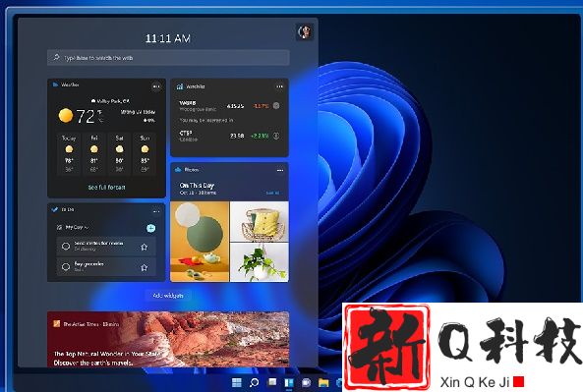Open taskbar Search magnifier icon
Screen dimensions: 583x392
coord(255,382)
